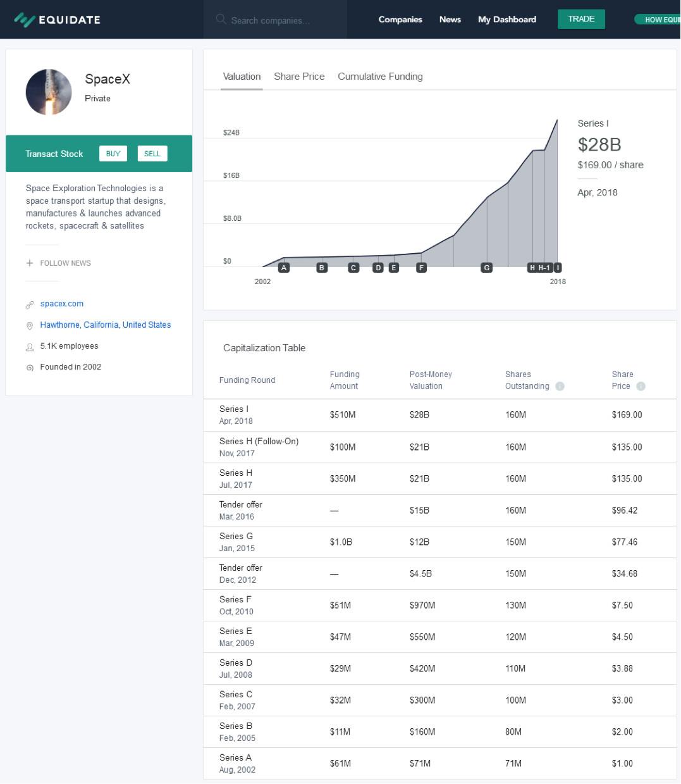Screen dimensions: 681x784
Task: Click the info icon next to Share Price
Action: (x=641, y=387)
